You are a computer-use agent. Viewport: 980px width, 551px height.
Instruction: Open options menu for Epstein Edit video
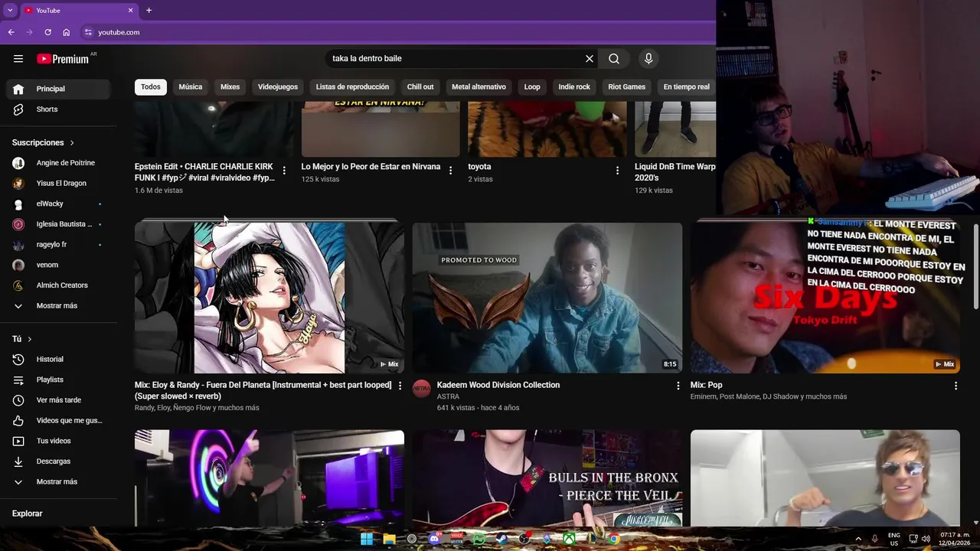284,171
